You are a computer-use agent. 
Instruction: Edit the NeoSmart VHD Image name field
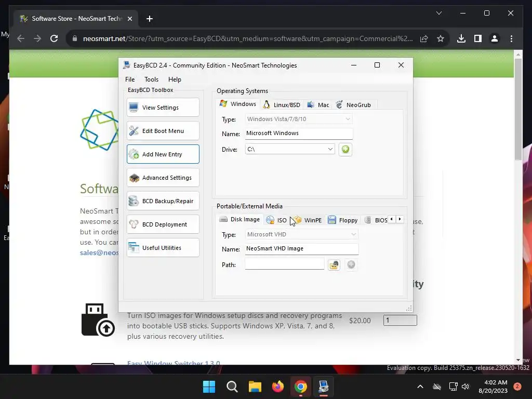301,249
